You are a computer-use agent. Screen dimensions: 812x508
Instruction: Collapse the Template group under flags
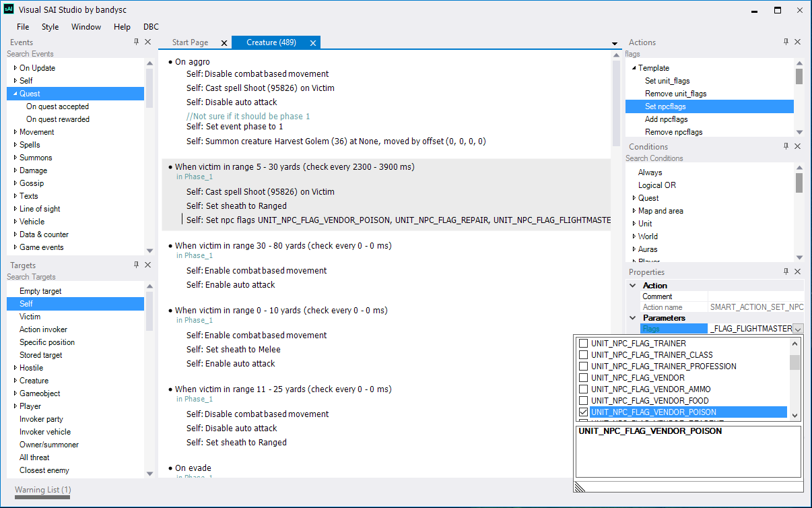tap(633, 67)
